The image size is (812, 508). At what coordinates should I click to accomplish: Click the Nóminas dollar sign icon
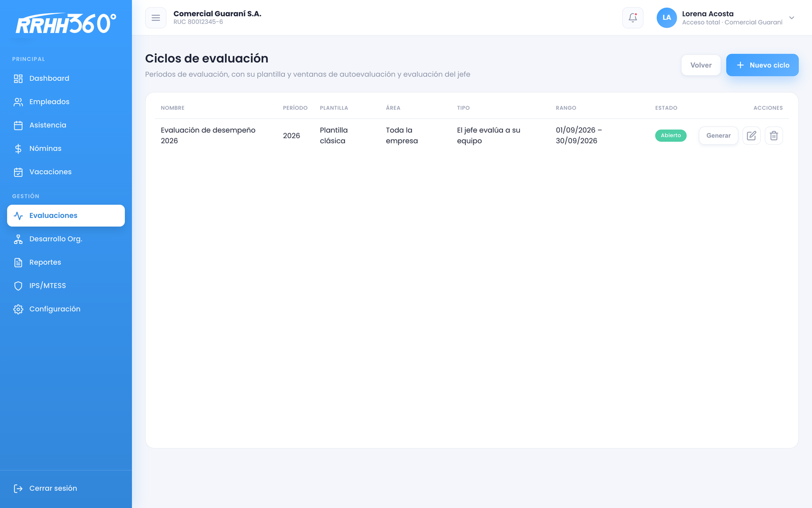[18, 148]
